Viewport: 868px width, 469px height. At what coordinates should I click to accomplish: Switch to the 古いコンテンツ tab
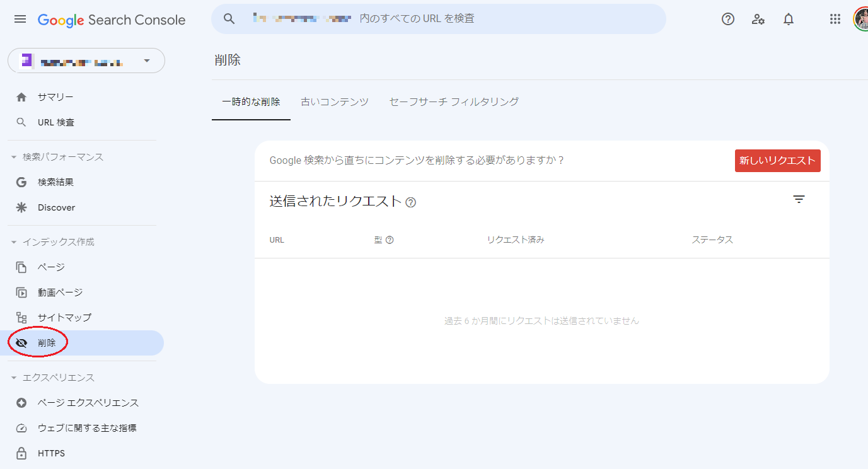[335, 101]
